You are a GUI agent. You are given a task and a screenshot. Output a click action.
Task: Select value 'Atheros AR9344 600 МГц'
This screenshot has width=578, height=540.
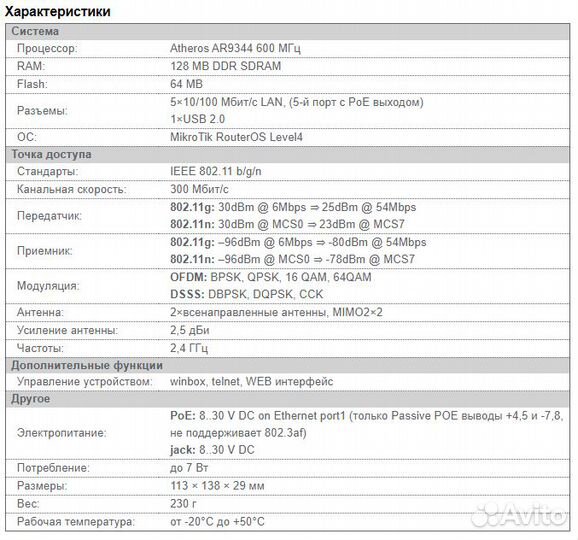pos(235,48)
